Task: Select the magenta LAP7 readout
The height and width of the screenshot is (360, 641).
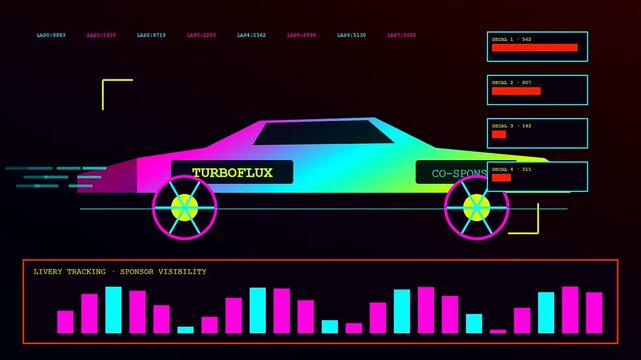Action: [x=401, y=35]
